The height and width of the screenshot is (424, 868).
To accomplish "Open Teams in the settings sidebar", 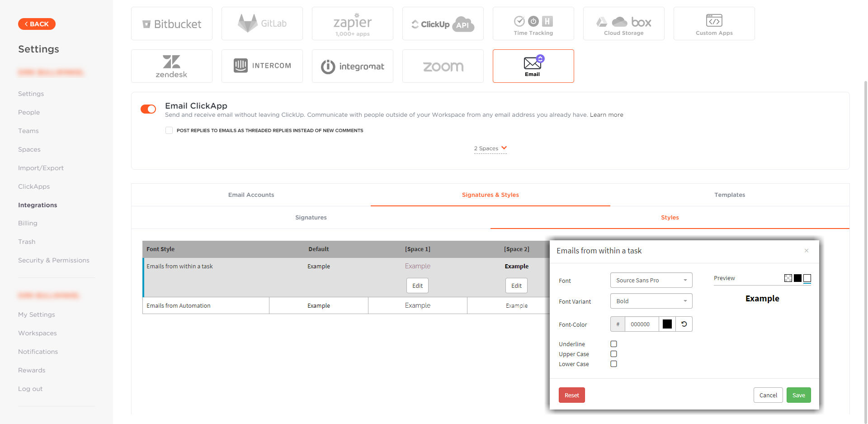I will pos(28,131).
